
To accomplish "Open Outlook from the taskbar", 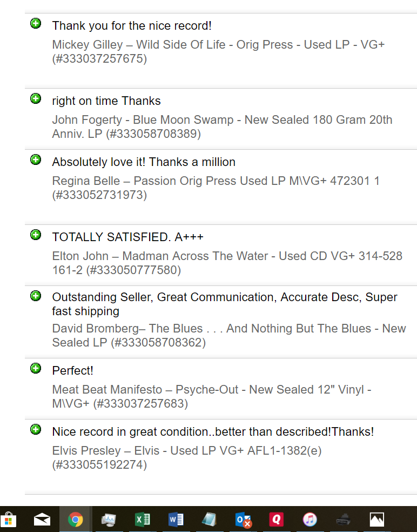I will (243, 520).
